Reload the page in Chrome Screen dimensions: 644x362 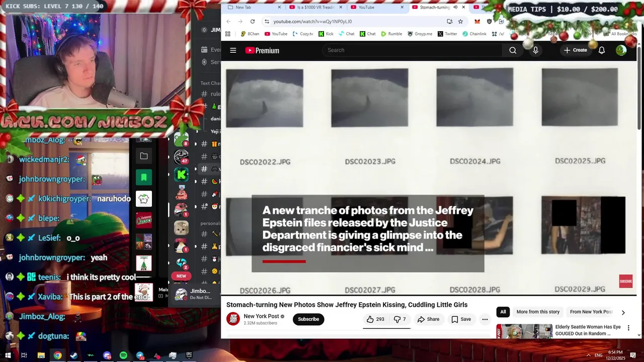(253, 22)
